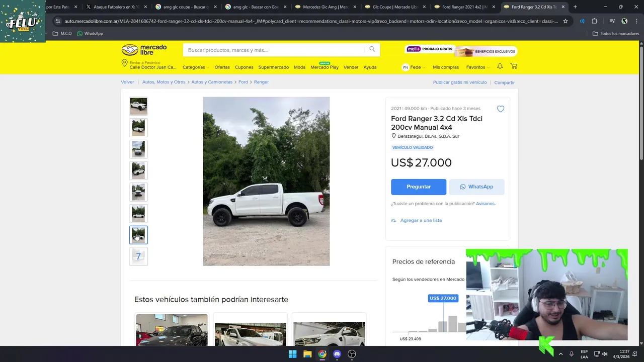Expand the Categorías dropdown menu
The image size is (644, 362).
coord(195,67)
